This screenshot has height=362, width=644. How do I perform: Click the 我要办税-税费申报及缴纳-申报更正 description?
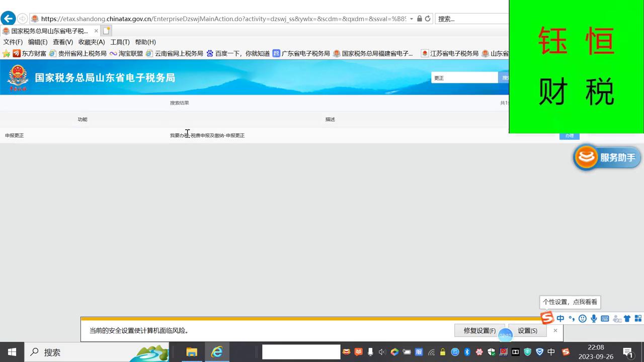tap(207, 135)
